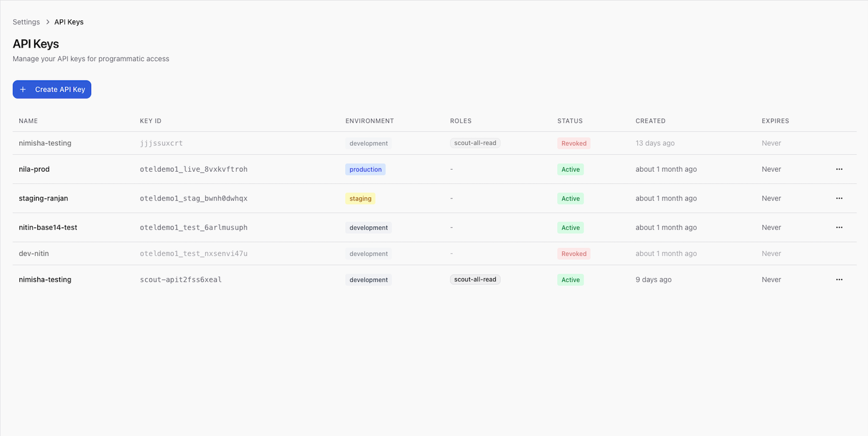The width and height of the screenshot is (868, 436).
Task: Select the key ID oteldemo1_live_8vxkvftroh text
Action: coord(194,169)
